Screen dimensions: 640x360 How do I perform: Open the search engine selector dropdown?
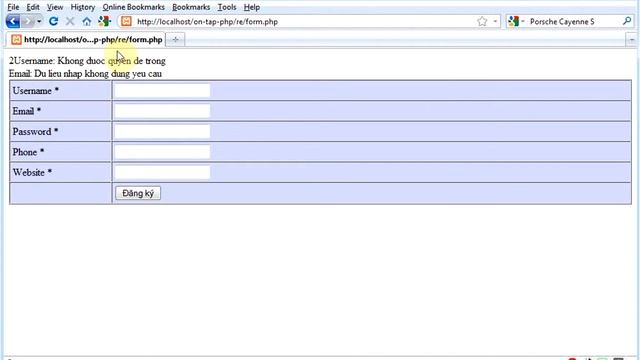(516, 21)
